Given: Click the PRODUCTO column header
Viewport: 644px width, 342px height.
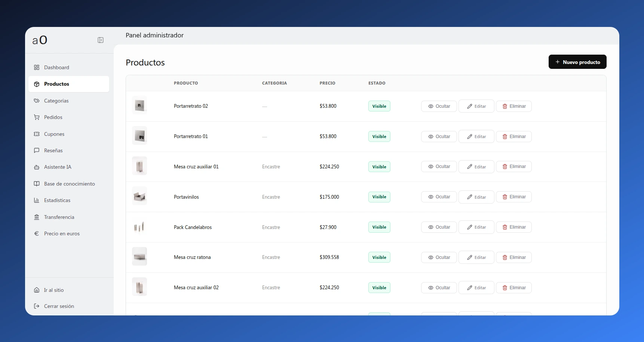Looking at the screenshot, I should pos(186,83).
